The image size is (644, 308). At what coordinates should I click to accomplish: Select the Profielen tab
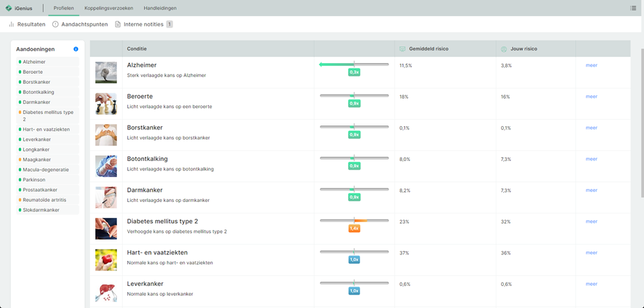64,8
